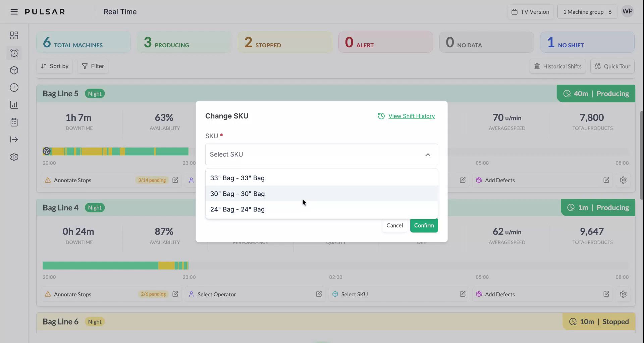Screen dimensions: 644x343
Task: Open the Sort by menu
Action: click(54, 66)
